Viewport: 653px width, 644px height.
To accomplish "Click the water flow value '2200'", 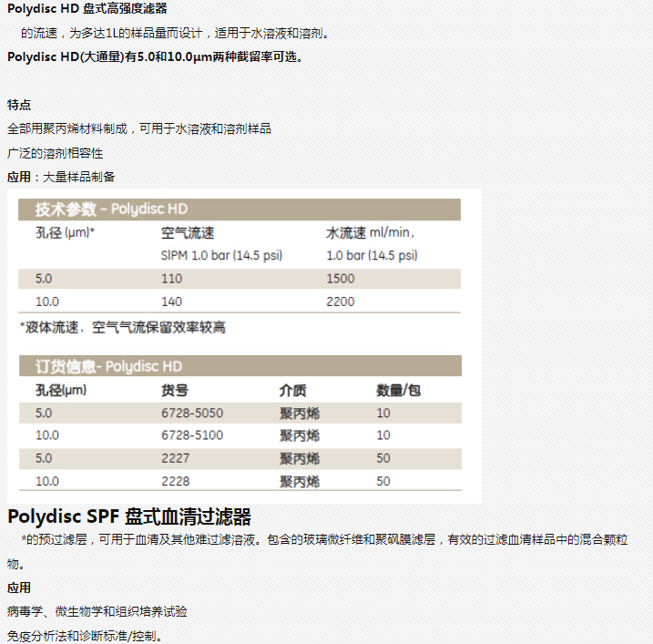I will 341,302.
